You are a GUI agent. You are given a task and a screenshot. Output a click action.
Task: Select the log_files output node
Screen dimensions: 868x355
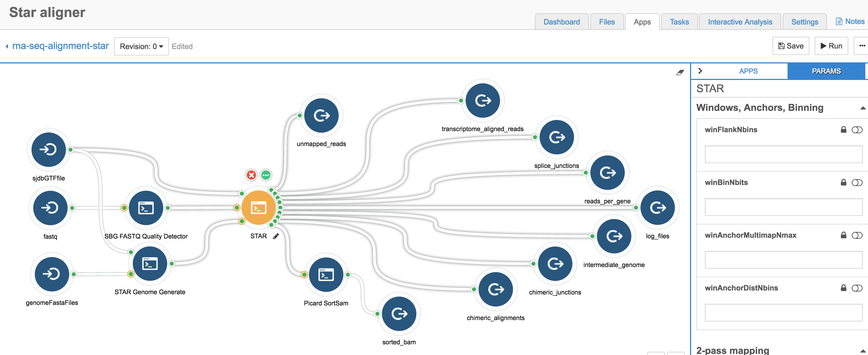(658, 208)
